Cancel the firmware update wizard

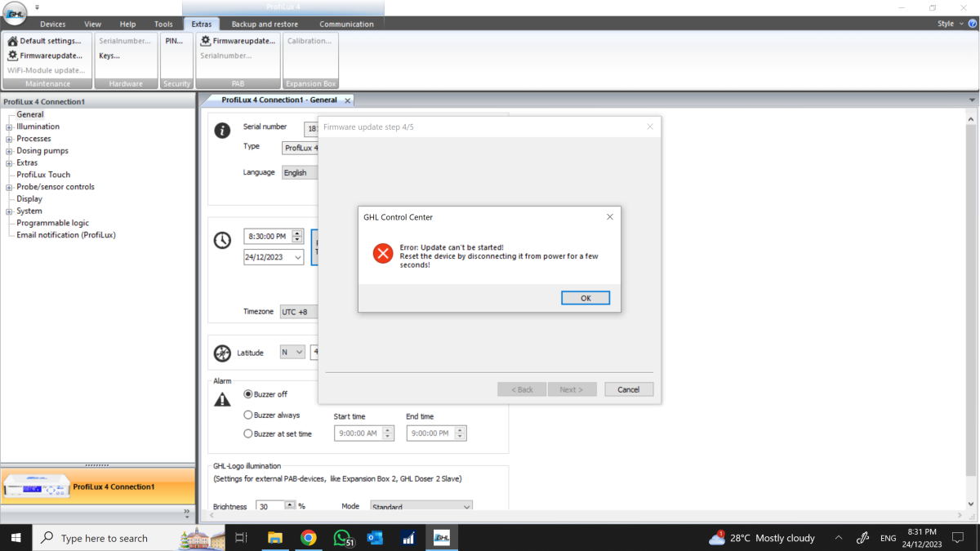pyautogui.click(x=628, y=389)
